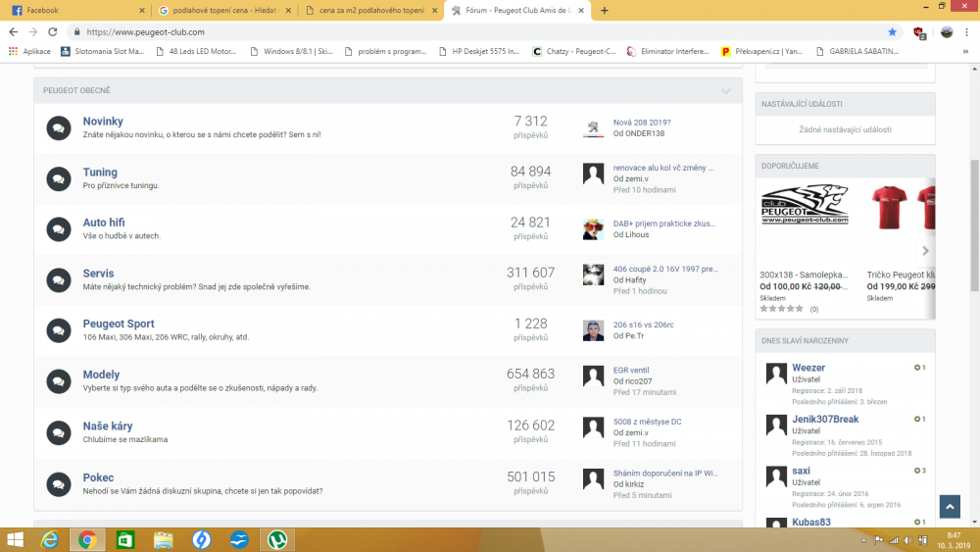980x552 pixels.
Task: Open the Chrome three-dot menu
Action: pyautogui.click(x=967, y=32)
